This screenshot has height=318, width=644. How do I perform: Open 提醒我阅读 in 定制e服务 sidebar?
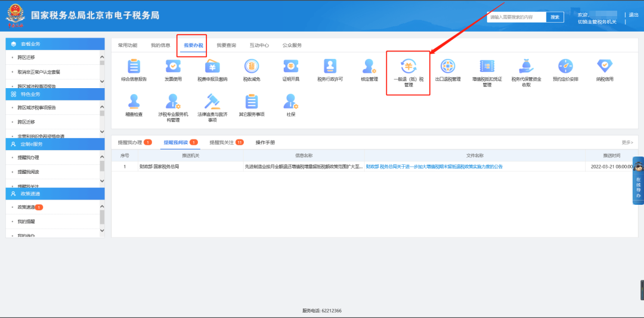pyautogui.click(x=29, y=172)
